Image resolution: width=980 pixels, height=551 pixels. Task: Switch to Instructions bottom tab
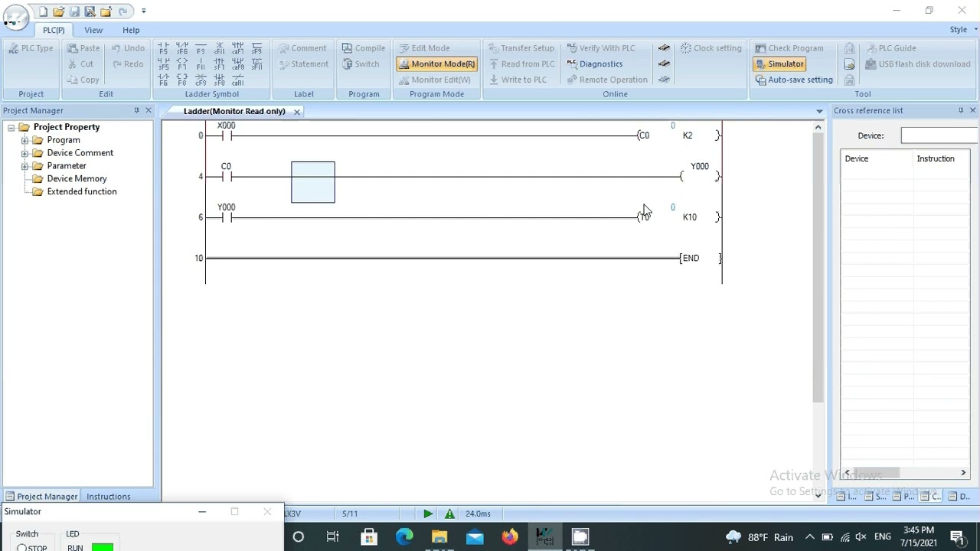point(108,497)
